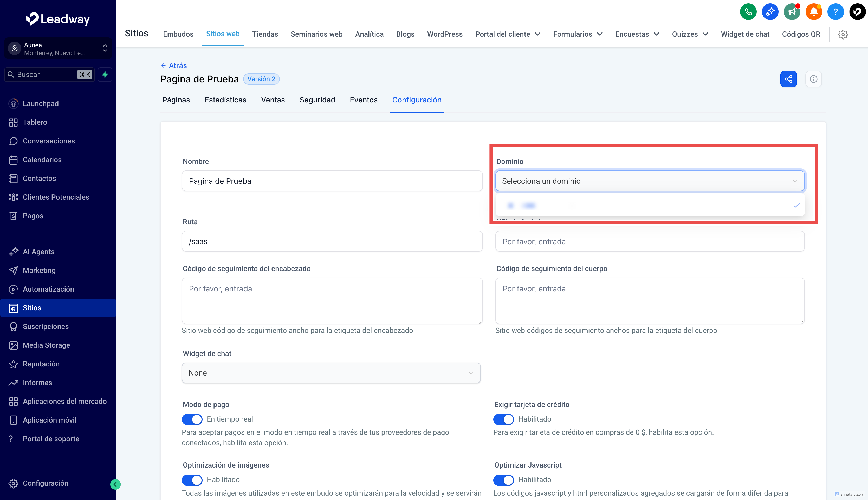Viewport: 868px width, 500px height.
Task: Toggle Modo de pago switch
Action: [192, 419]
